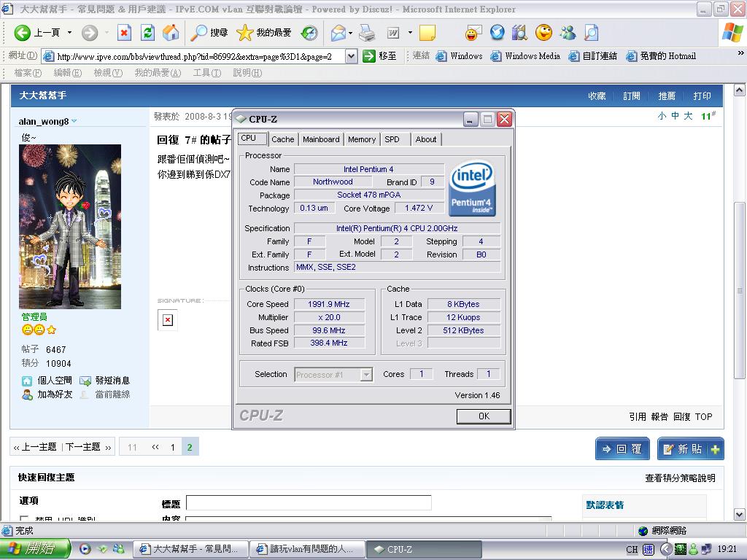
Task: Refresh the page with the Refresh icon
Action: pos(147,33)
